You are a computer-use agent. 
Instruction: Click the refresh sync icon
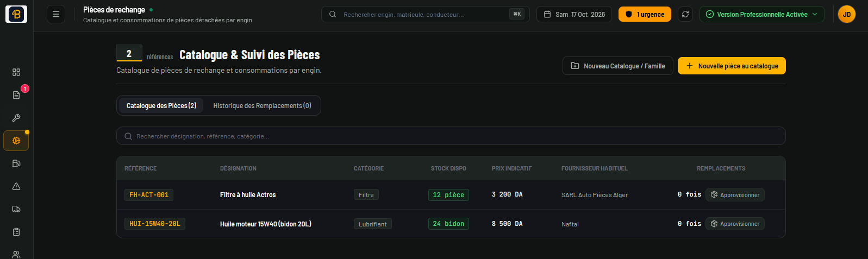(685, 14)
